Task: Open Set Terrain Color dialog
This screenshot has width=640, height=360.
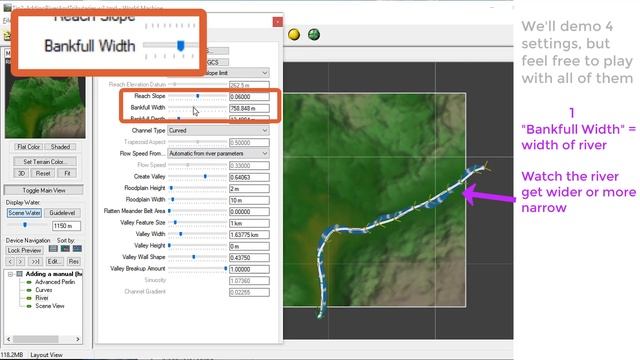Action: [44, 162]
